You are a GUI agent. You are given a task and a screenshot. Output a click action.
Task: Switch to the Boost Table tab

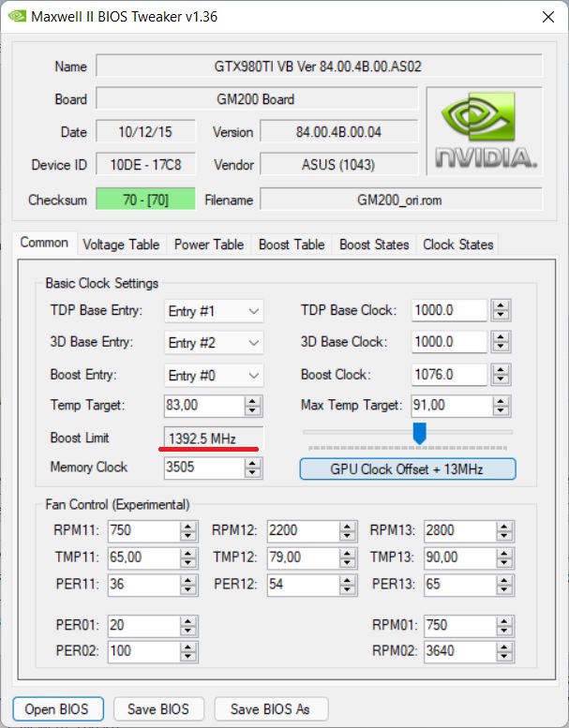(x=292, y=245)
